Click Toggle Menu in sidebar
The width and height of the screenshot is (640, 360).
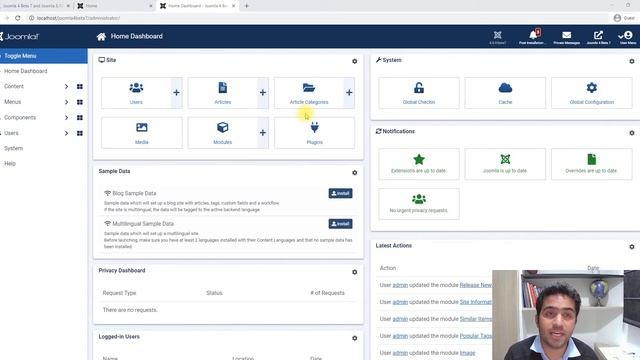pos(43,56)
